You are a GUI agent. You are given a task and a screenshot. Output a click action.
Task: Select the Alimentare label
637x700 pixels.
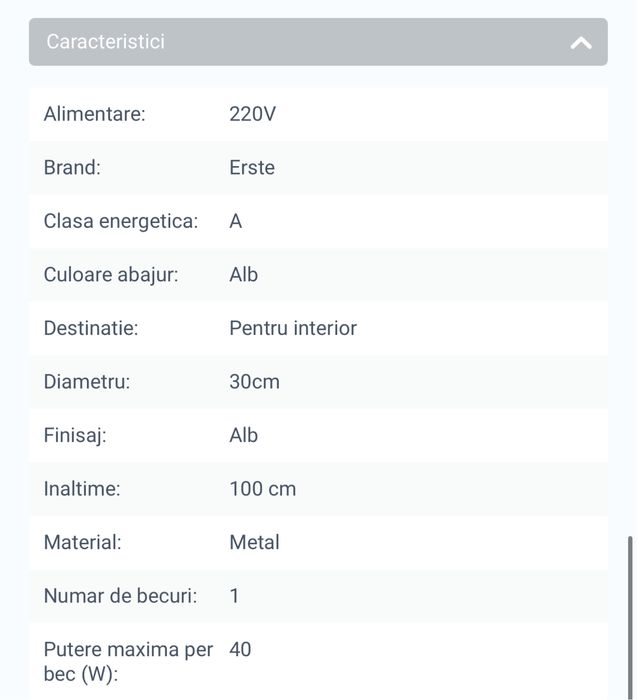click(x=95, y=114)
